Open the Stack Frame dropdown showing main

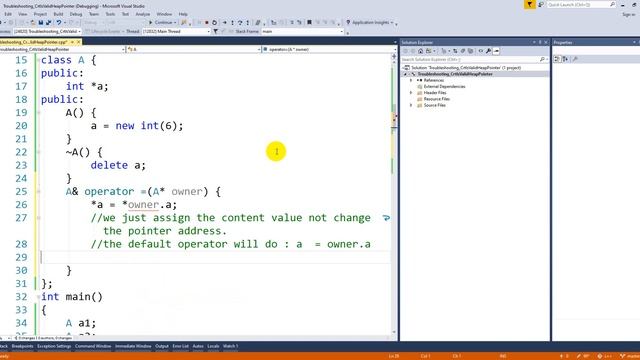[x=302, y=31]
